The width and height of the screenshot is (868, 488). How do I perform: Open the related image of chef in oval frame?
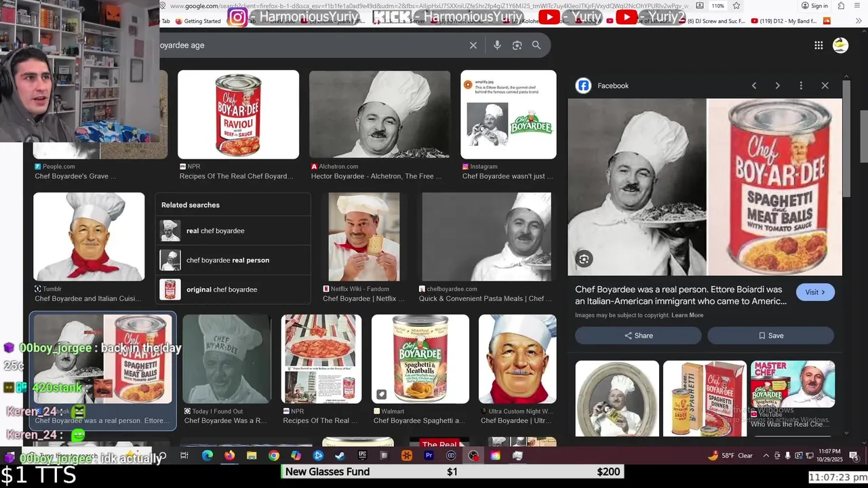(x=617, y=398)
